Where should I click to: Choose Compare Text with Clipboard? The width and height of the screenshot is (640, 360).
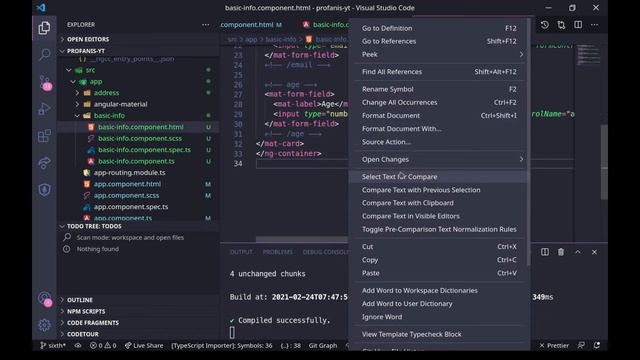coord(439,203)
